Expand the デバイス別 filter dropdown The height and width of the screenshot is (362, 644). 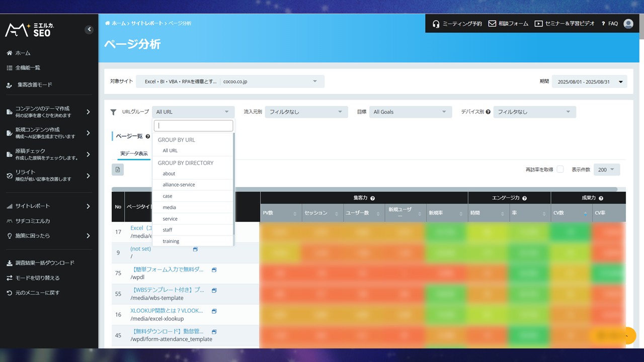pyautogui.click(x=534, y=112)
